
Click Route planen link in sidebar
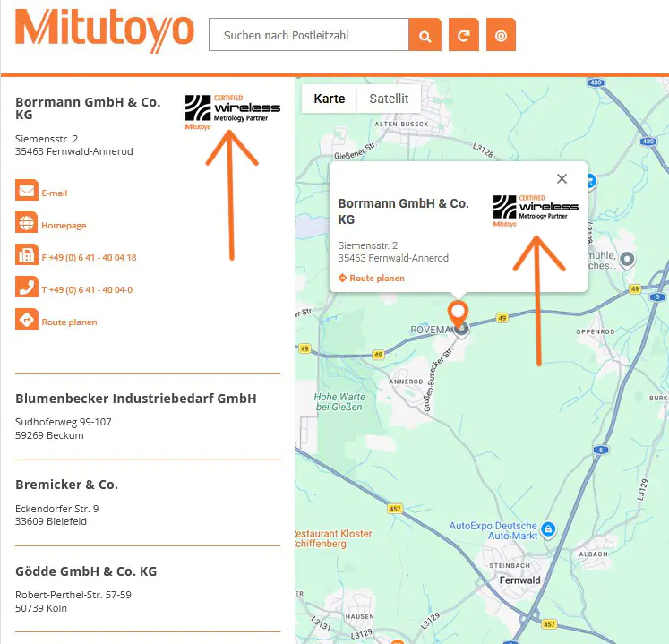click(x=69, y=322)
